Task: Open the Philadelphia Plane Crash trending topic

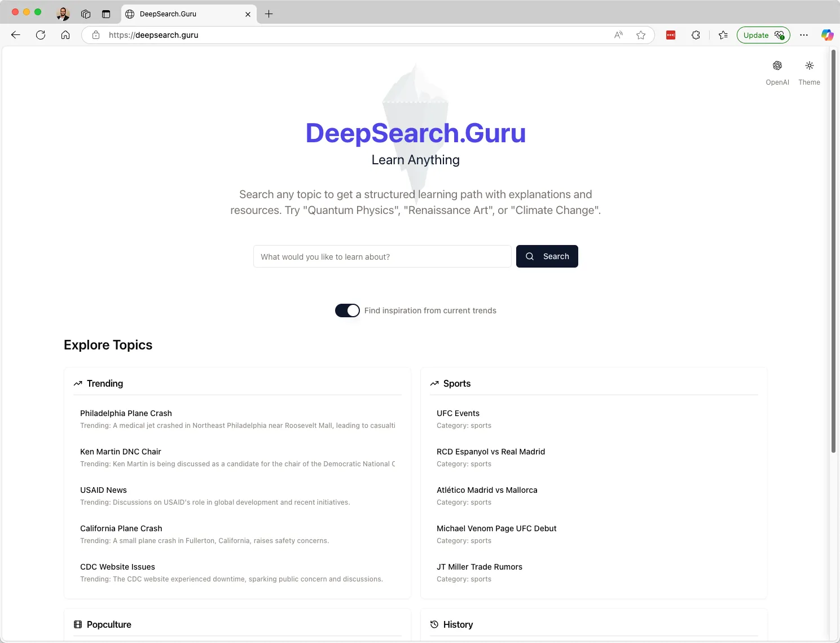Action: [x=126, y=413]
